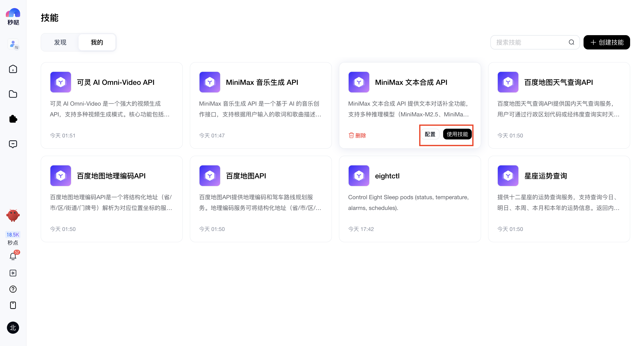Click the red mascot avatar
The image size is (644, 346).
point(13,215)
